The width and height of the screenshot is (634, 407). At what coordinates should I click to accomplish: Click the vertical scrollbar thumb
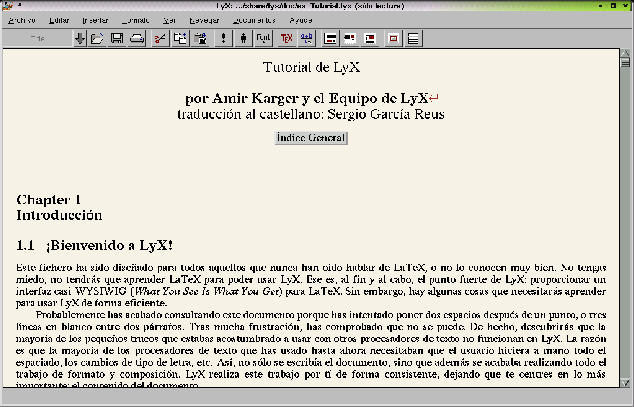[x=625, y=62]
